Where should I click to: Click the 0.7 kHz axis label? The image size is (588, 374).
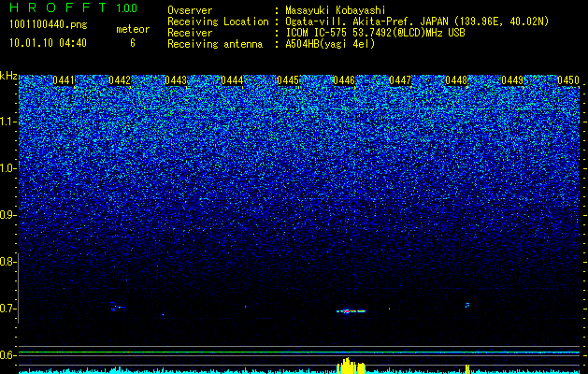coord(7,309)
